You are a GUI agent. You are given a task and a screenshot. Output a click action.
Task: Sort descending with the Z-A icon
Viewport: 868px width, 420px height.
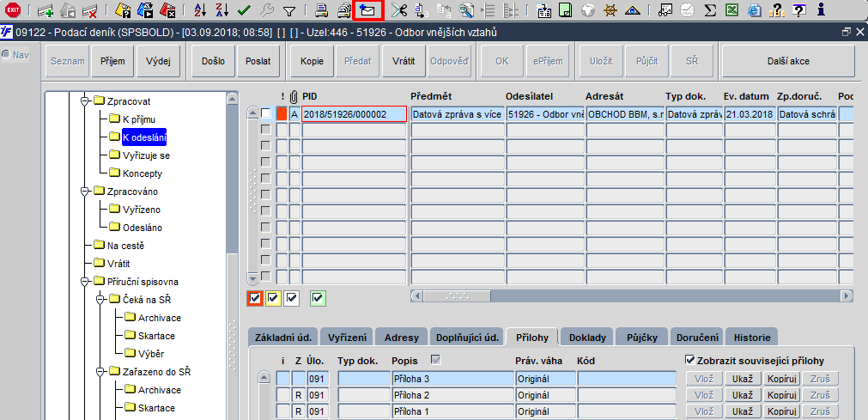(x=222, y=9)
